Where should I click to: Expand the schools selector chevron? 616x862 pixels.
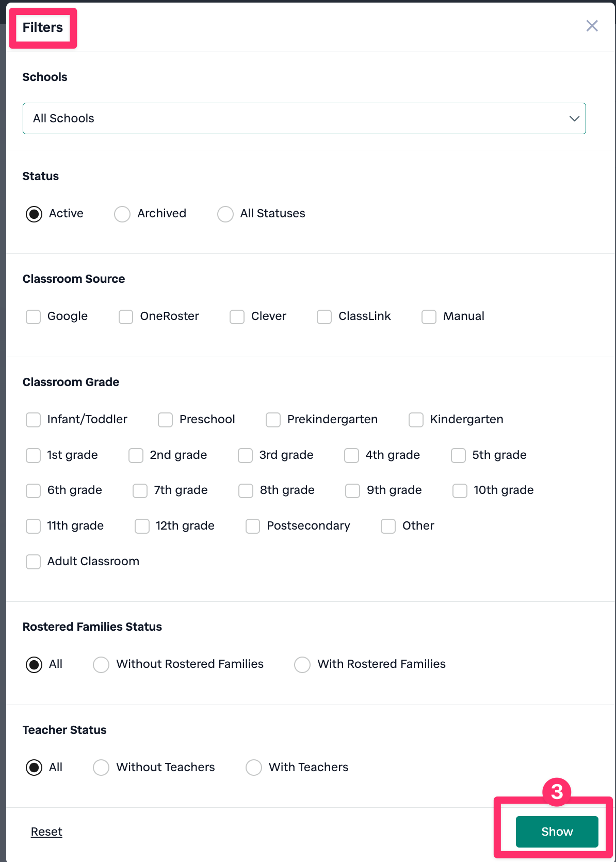(x=574, y=118)
